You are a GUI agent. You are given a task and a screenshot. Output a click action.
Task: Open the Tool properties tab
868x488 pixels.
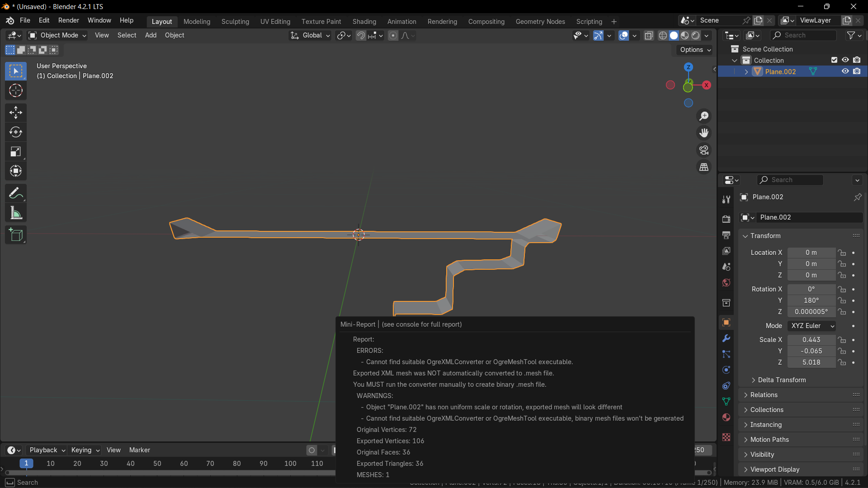(x=726, y=199)
